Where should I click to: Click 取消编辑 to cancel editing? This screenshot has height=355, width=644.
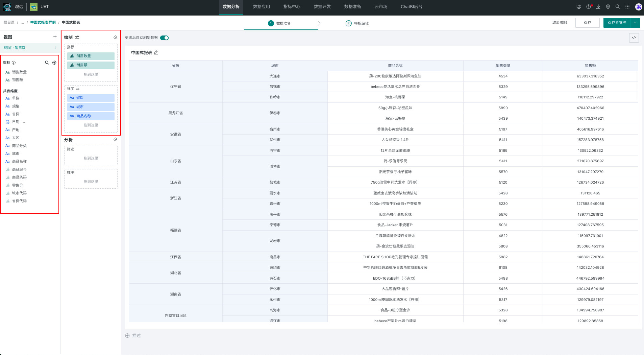pyautogui.click(x=560, y=23)
